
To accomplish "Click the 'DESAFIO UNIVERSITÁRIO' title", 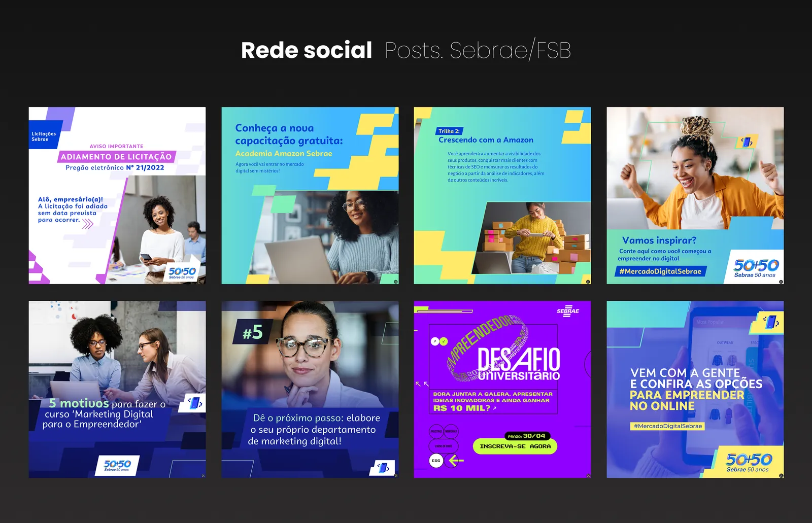I will (518, 364).
